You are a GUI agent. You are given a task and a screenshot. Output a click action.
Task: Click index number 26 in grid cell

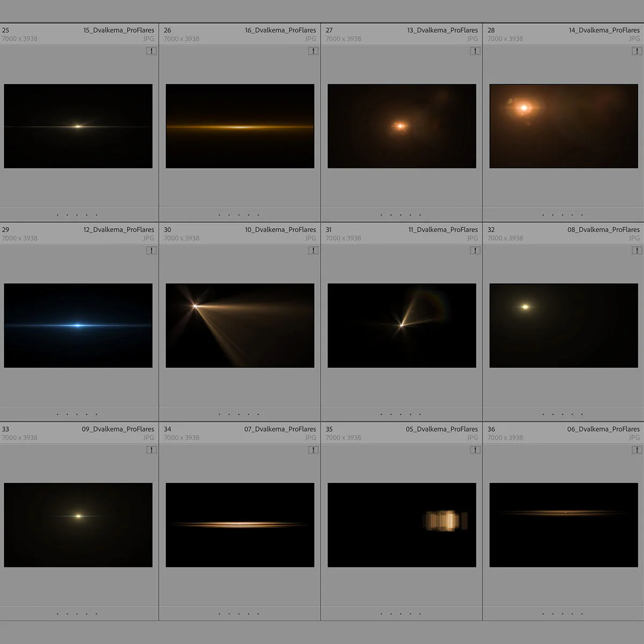(167, 30)
